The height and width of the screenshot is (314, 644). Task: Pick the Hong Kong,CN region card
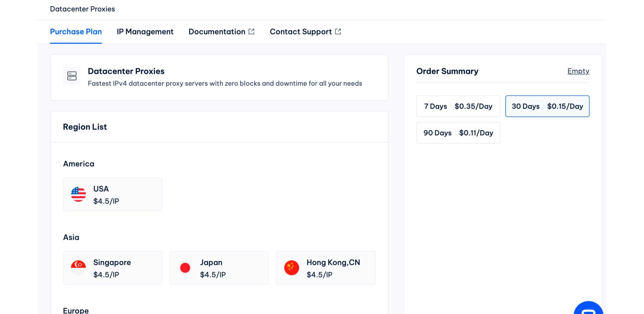(x=326, y=268)
